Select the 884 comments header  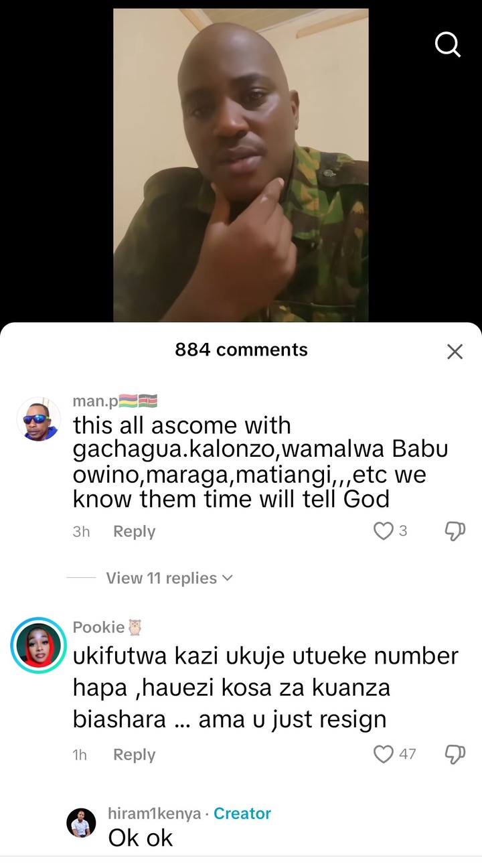[x=241, y=350]
